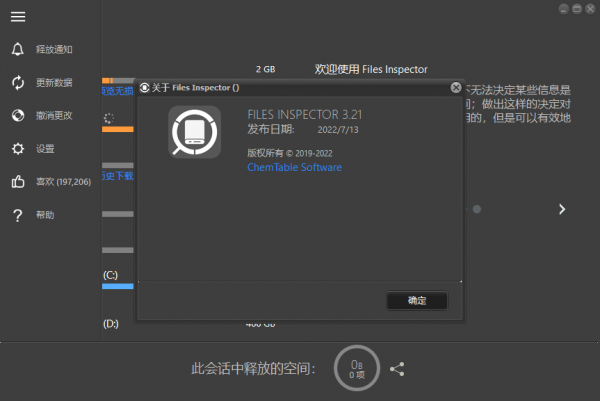
Task: Click the small icon in About dialog title bar
Action: click(144, 88)
